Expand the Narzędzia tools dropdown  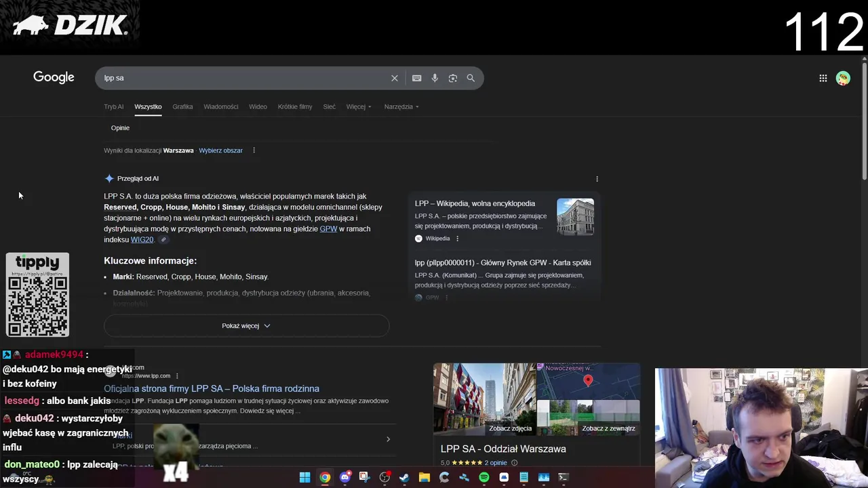click(401, 106)
